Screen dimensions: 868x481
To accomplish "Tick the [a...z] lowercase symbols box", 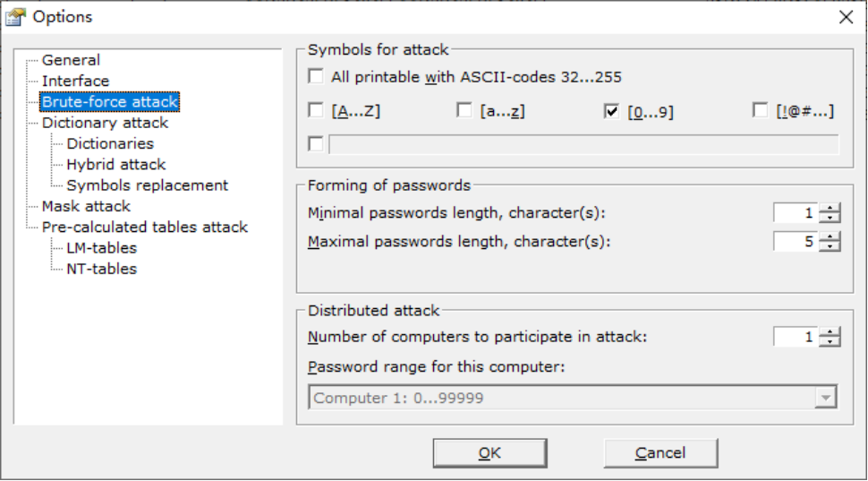I will tap(464, 111).
